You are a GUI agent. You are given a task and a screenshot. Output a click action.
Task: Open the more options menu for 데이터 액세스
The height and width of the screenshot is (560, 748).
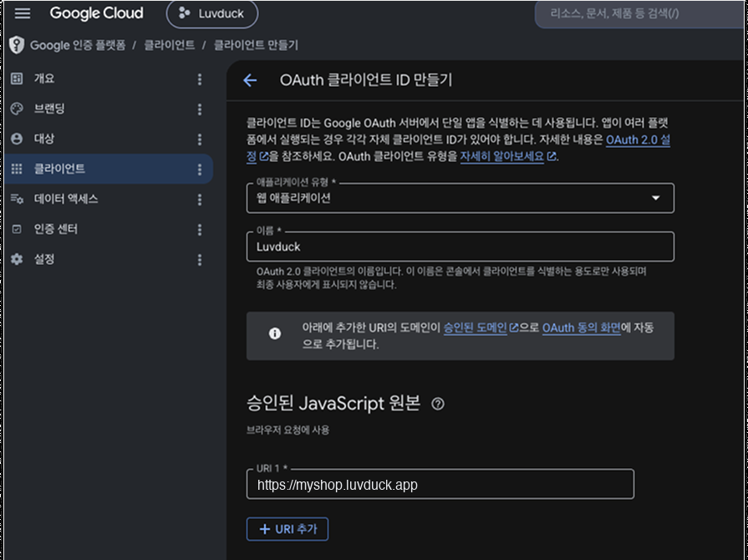click(200, 200)
